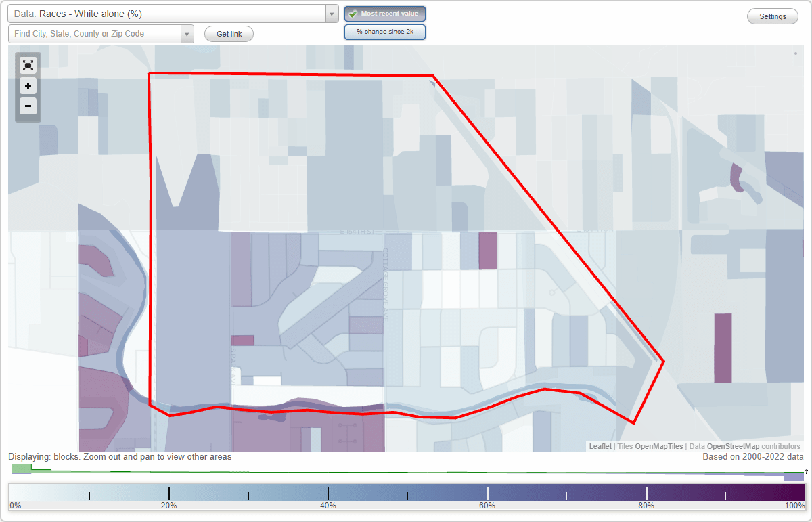Toggle the 'Most recent value' option

385,14
